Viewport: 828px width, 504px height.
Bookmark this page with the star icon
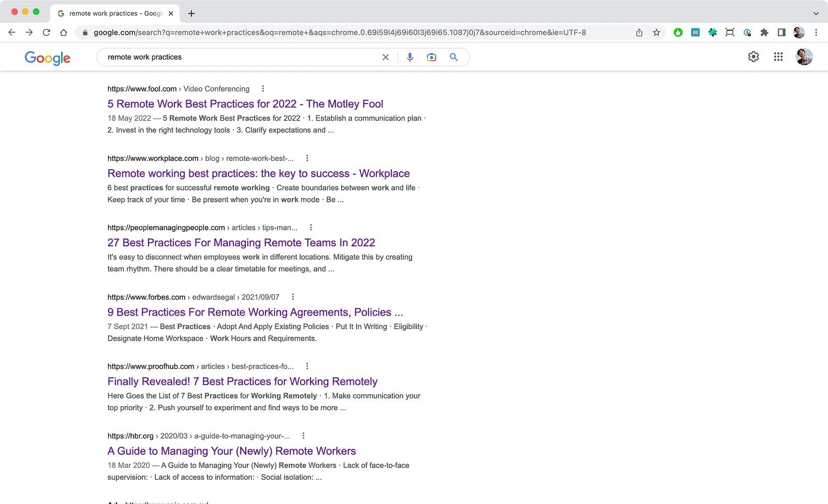pyautogui.click(x=657, y=33)
